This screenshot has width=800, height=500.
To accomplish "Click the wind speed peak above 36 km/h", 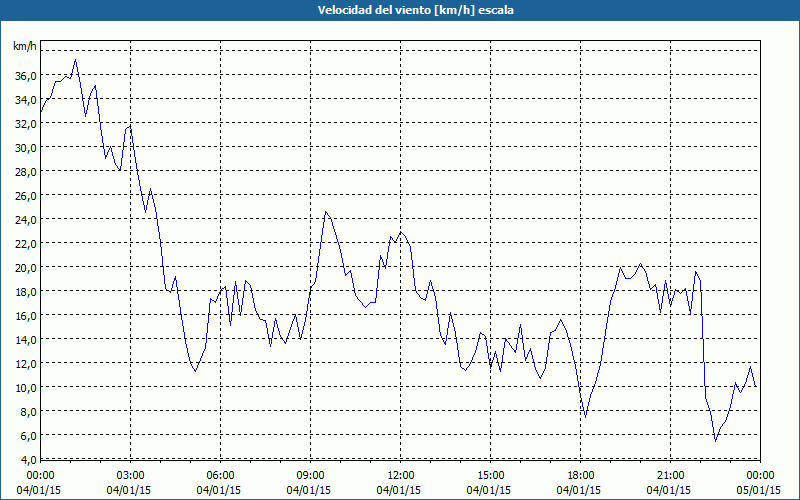I will 76,60.
